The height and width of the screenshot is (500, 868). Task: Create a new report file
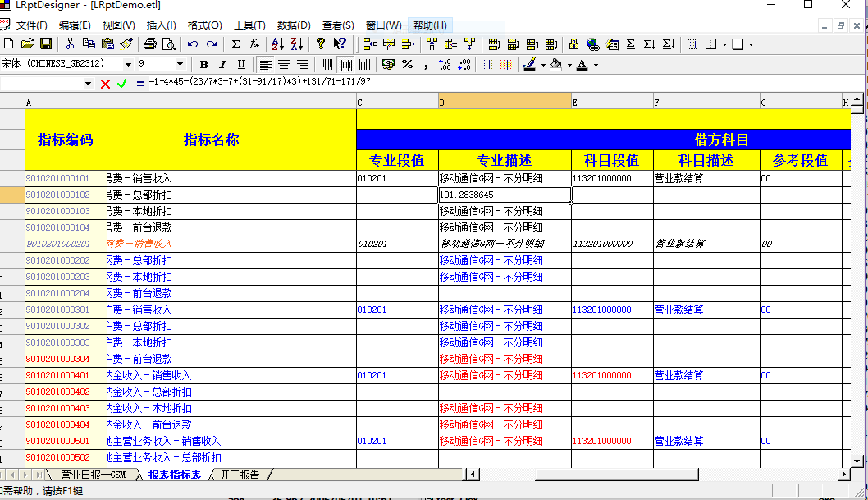pyautogui.click(x=9, y=44)
